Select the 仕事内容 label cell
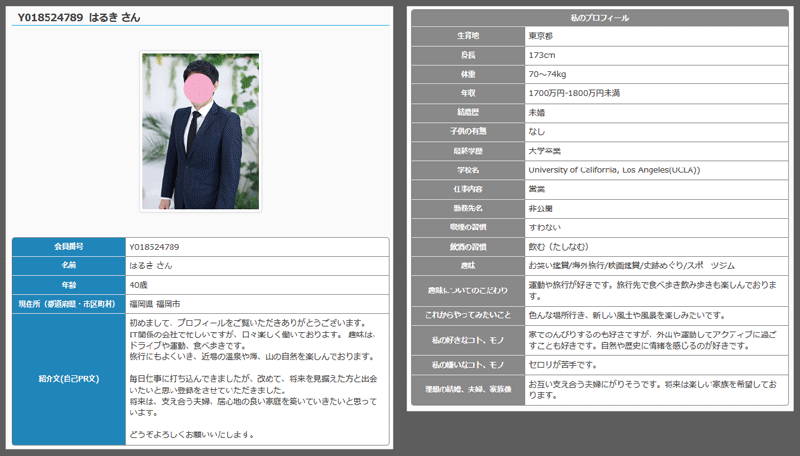The image size is (800, 456). (x=468, y=189)
